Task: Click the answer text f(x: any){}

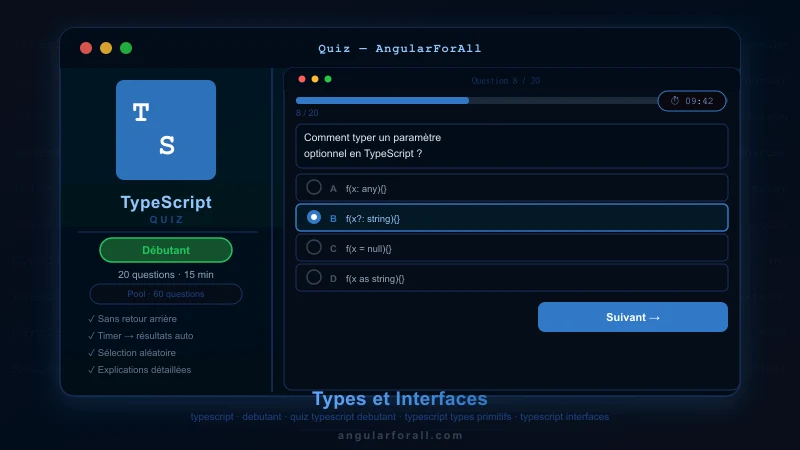Action: tap(366, 189)
